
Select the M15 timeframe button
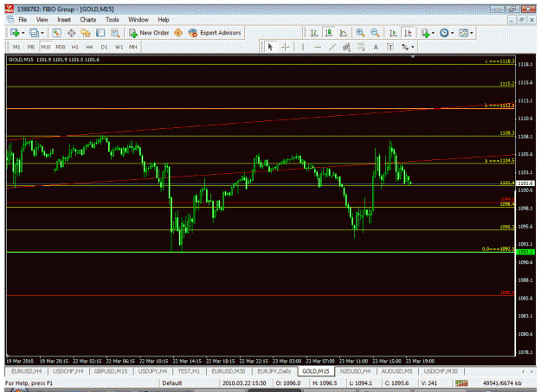46,47
